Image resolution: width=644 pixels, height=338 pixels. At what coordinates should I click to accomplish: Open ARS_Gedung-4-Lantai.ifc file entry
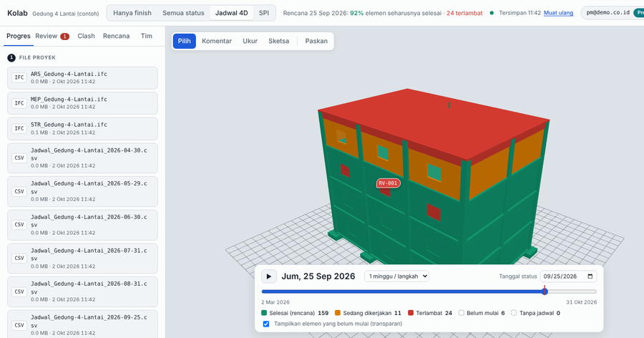click(82, 78)
